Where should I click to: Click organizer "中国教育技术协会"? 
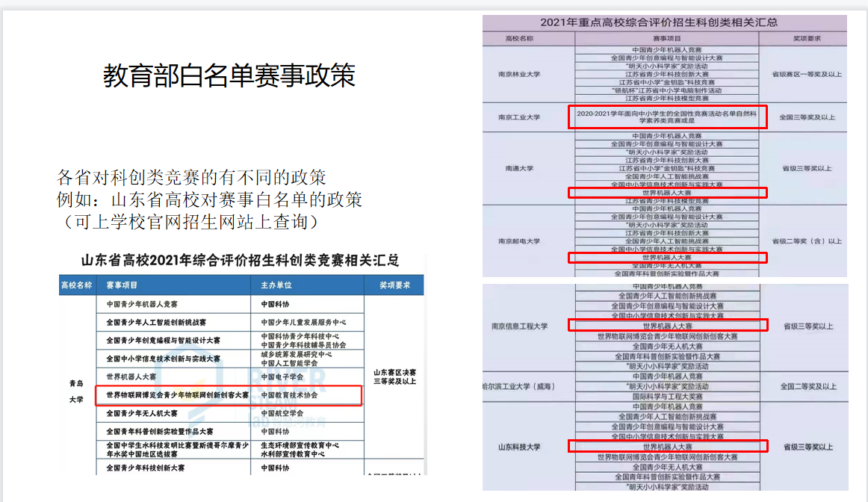point(289,395)
